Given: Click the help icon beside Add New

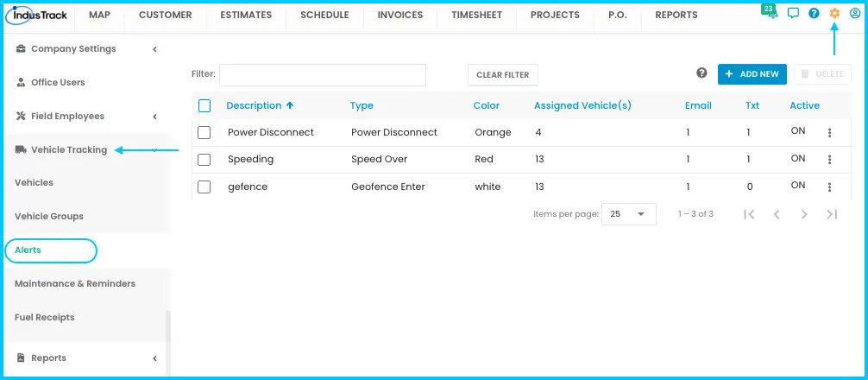Looking at the screenshot, I should [x=702, y=73].
